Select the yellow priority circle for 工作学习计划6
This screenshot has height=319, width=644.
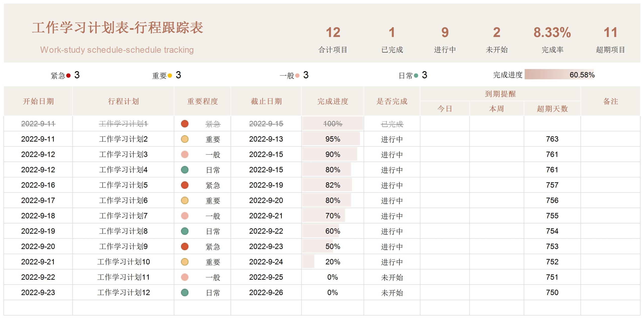pos(185,200)
